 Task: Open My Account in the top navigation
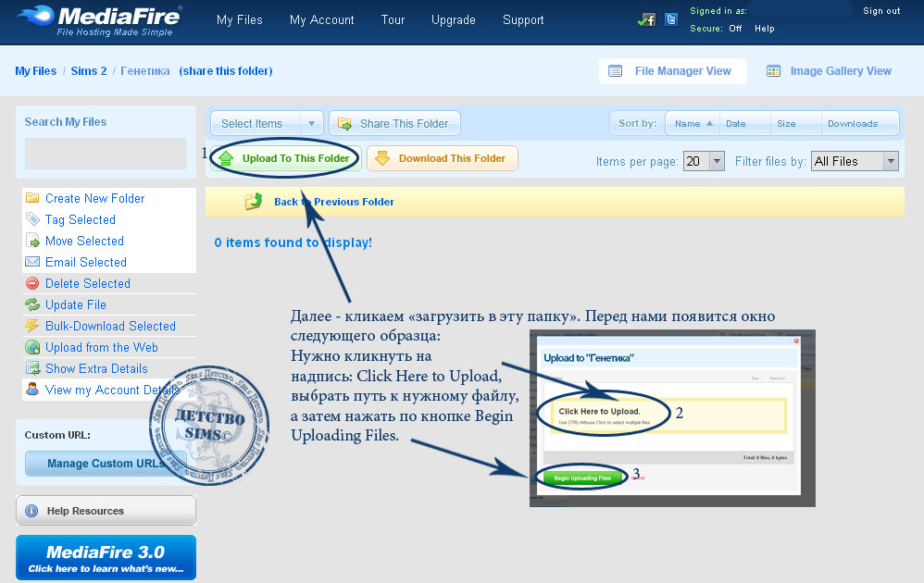pos(322,20)
